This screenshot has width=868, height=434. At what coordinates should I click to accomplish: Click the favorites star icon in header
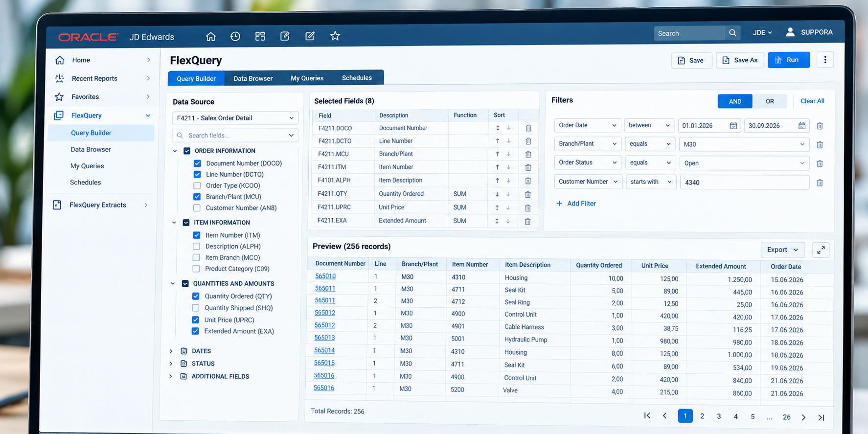tap(335, 36)
